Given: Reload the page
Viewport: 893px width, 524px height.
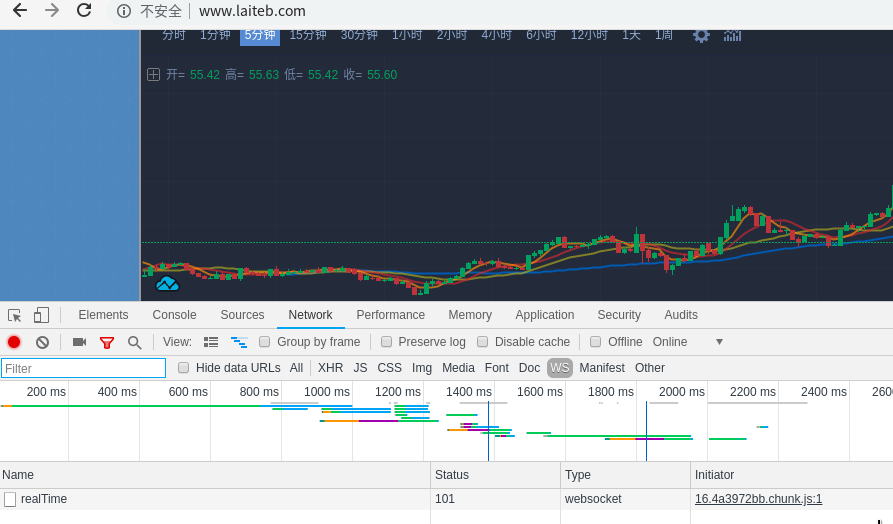Looking at the screenshot, I should pyautogui.click(x=84, y=11).
